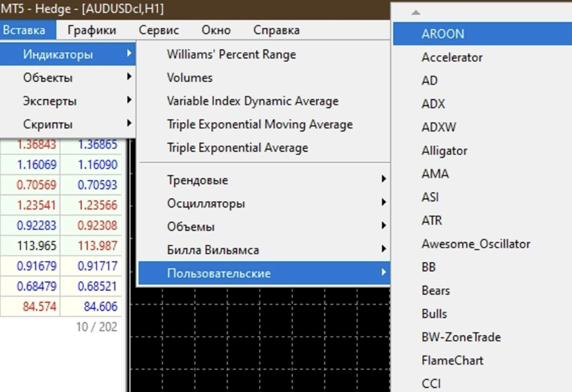
Task: Choose the Bulls custom indicator
Action: tap(482, 314)
